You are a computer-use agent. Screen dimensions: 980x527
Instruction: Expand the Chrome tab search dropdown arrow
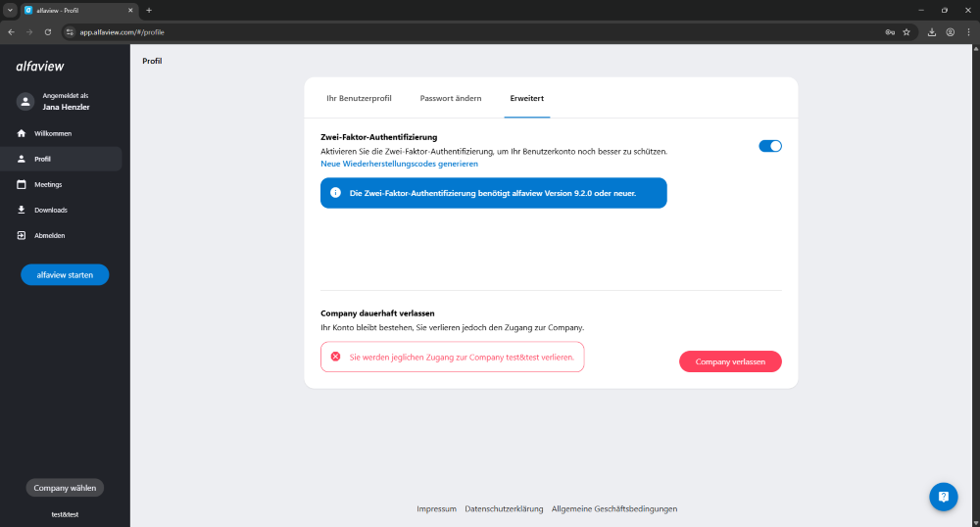(x=10, y=10)
